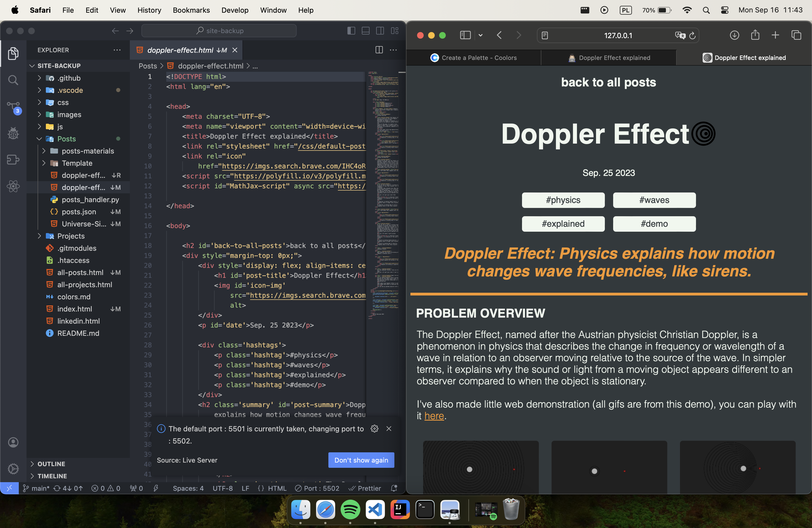Go back in VS Code navigation

pos(115,31)
